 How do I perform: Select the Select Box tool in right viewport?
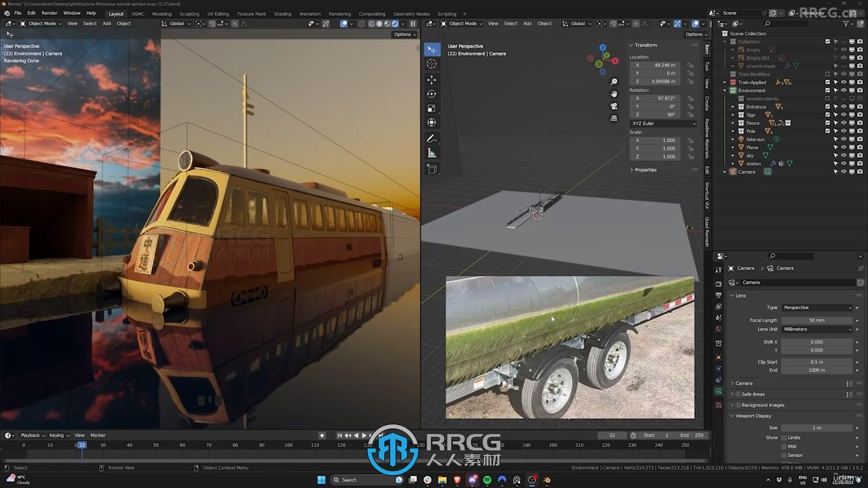432,50
